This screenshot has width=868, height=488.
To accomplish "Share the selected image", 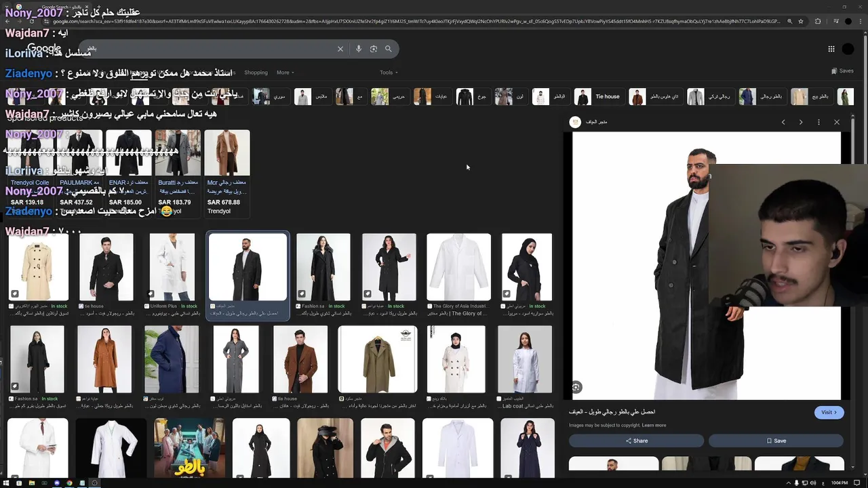I will point(636,441).
